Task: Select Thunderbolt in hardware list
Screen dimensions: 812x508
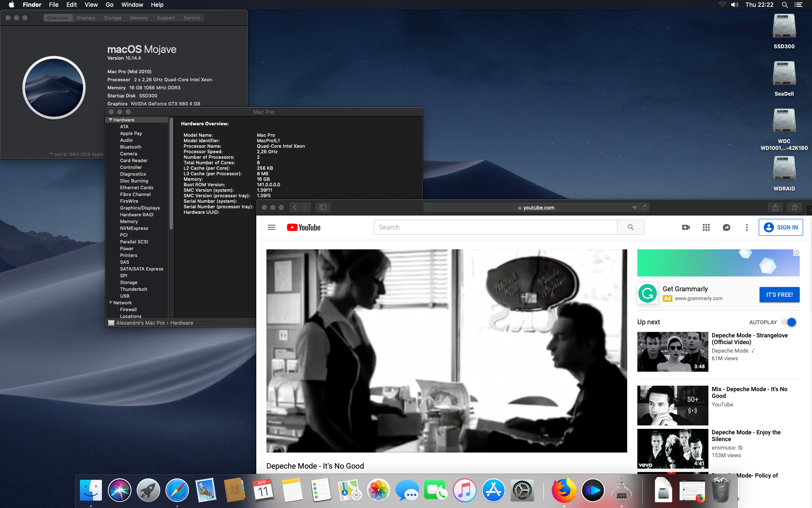Action: (x=134, y=289)
